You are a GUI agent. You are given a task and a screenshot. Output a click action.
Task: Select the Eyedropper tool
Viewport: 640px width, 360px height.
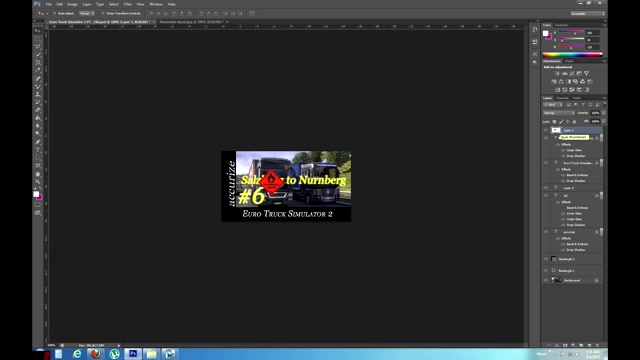click(38, 70)
